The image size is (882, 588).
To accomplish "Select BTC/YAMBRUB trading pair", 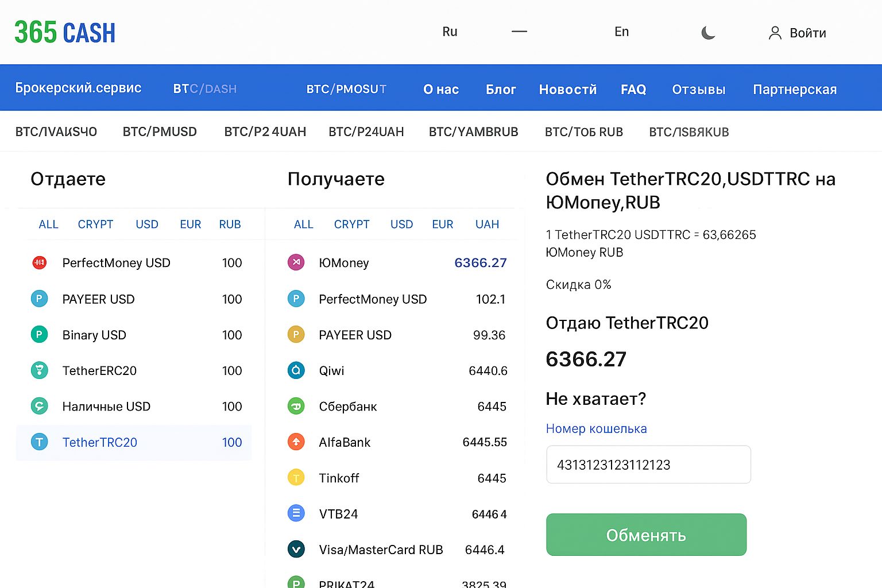I will (473, 131).
